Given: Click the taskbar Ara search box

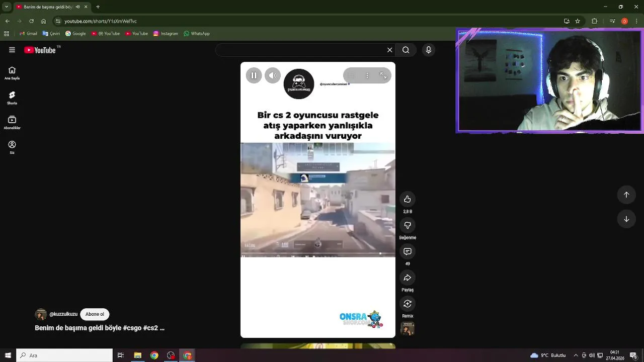Looking at the screenshot, I should point(64,355).
